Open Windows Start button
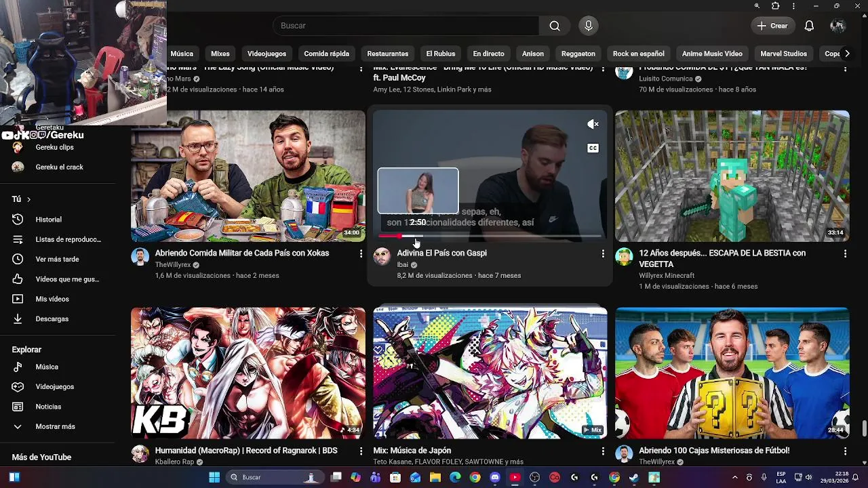 pyautogui.click(x=214, y=477)
